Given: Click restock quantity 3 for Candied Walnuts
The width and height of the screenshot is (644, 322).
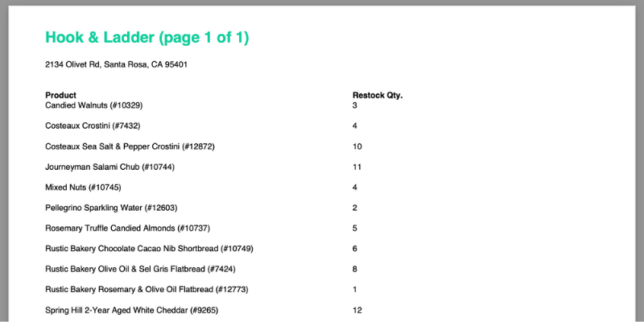Looking at the screenshot, I should click(x=355, y=105).
